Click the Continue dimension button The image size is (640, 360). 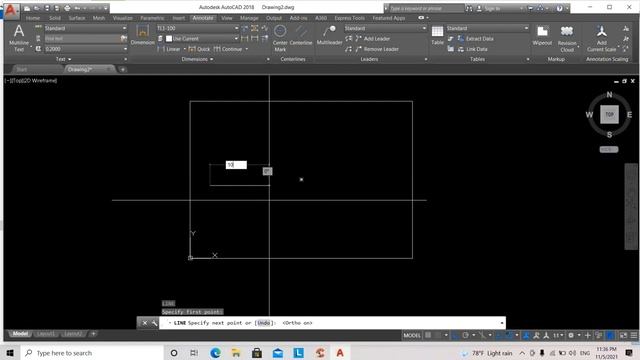click(x=228, y=49)
